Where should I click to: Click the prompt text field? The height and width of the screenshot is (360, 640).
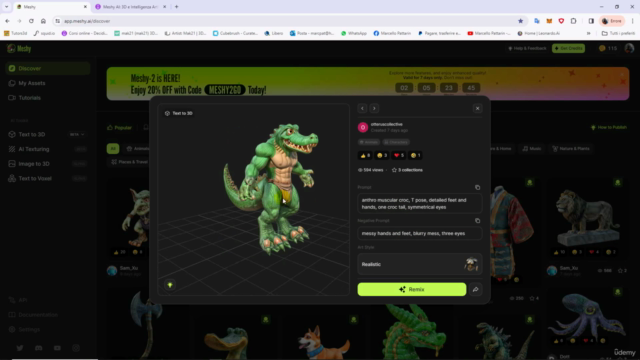click(420, 204)
